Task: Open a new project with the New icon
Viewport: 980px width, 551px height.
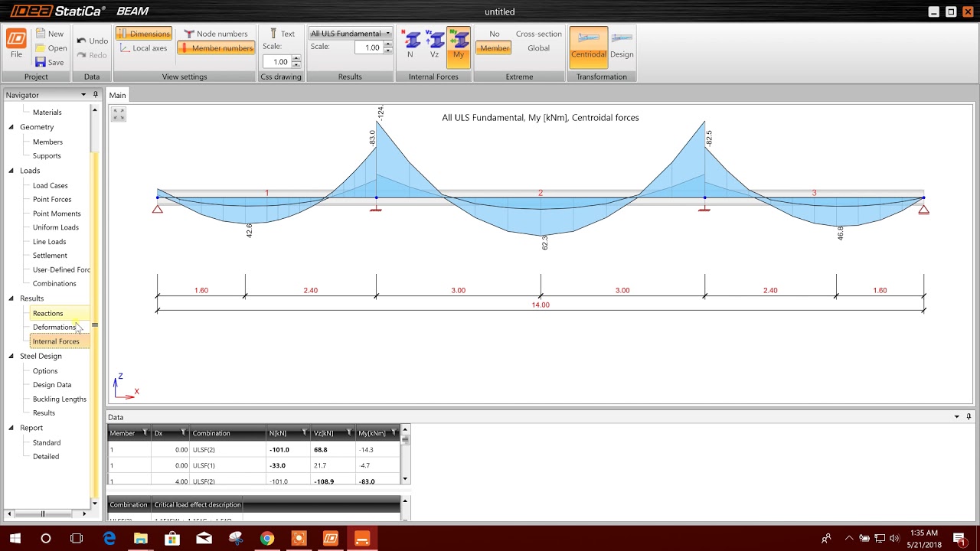Action: [x=49, y=33]
